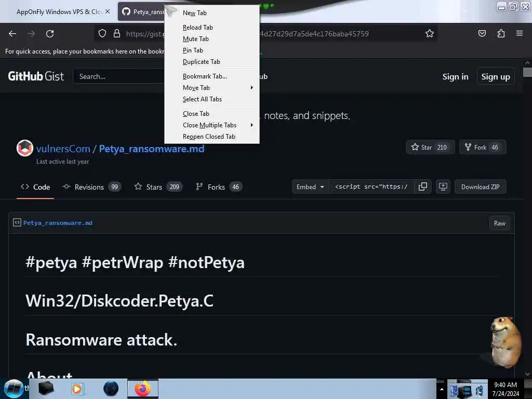Open the 210 star count
The width and height of the screenshot is (532, 399).
(442, 147)
